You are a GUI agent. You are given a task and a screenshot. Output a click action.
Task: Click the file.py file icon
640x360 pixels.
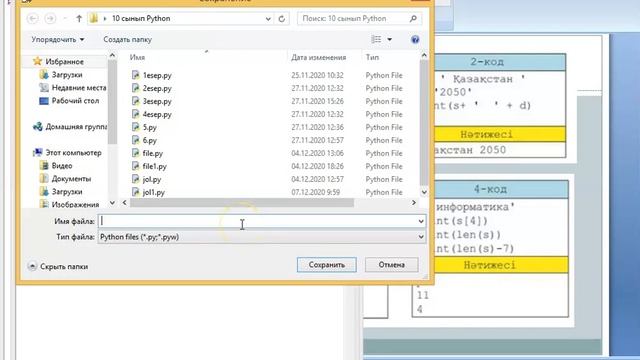coord(136,153)
